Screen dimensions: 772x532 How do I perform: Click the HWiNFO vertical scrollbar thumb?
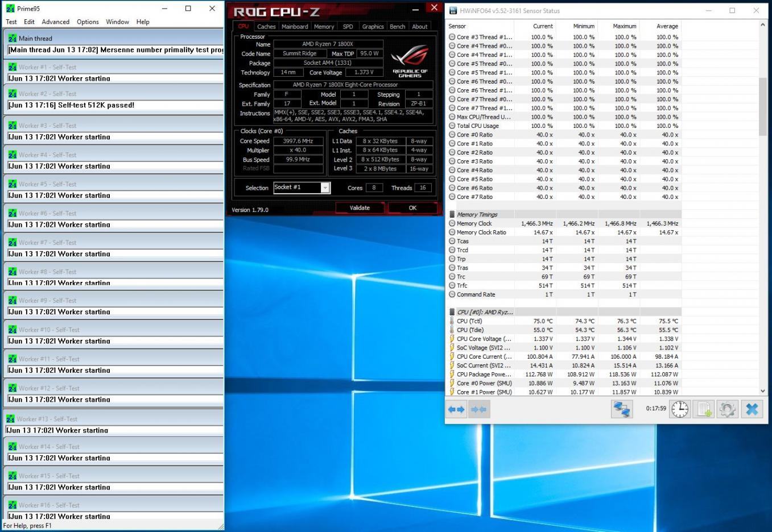(763, 107)
